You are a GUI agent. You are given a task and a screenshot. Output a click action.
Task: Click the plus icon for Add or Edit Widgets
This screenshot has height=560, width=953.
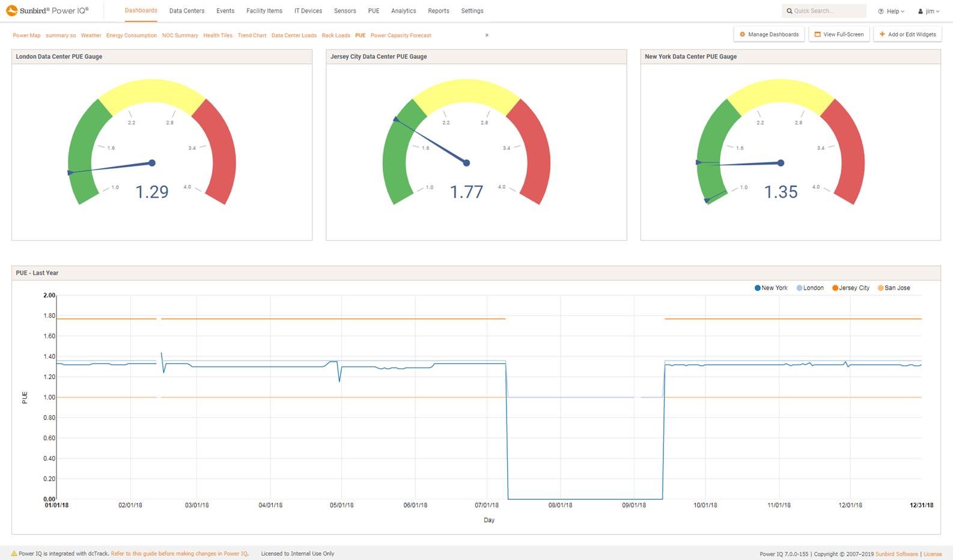tap(882, 34)
